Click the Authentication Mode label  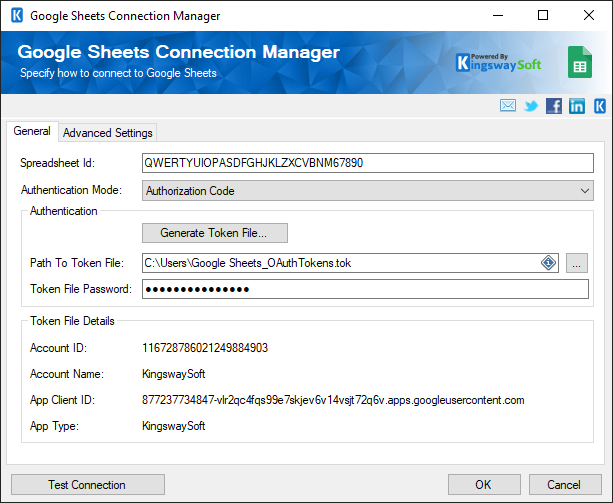71,190
